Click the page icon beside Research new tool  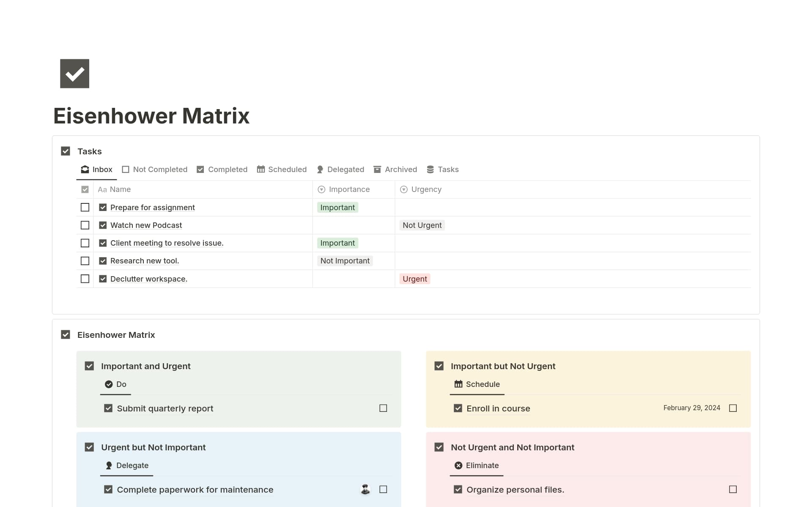[103, 261]
